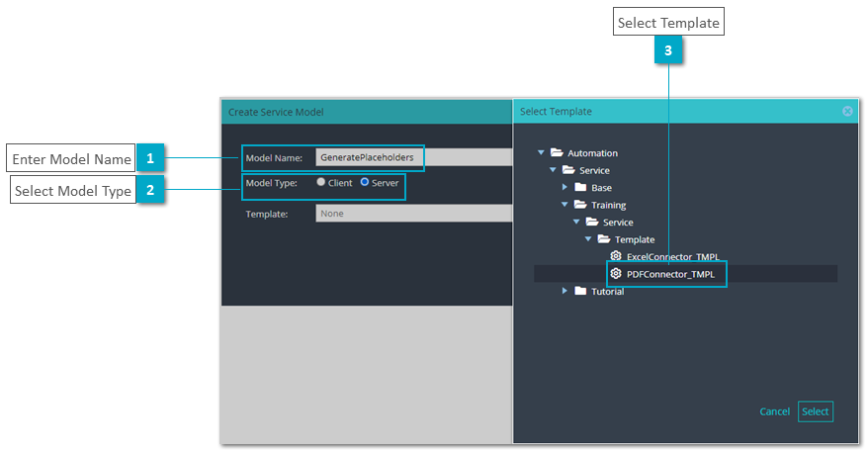Click the Tutorial tree label
The width and height of the screenshot is (868, 453).
pos(607,292)
